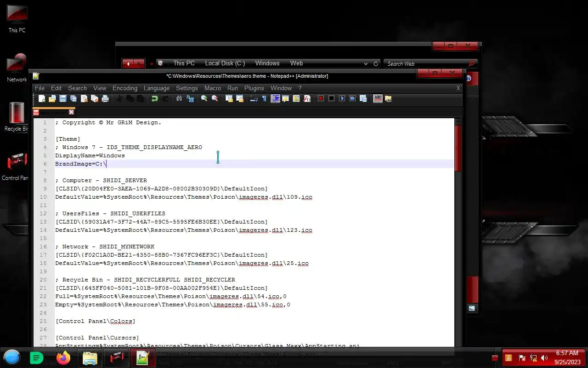Screen dimensions: 588x368
Task: Open the ? help menu
Action: click(300, 88)
